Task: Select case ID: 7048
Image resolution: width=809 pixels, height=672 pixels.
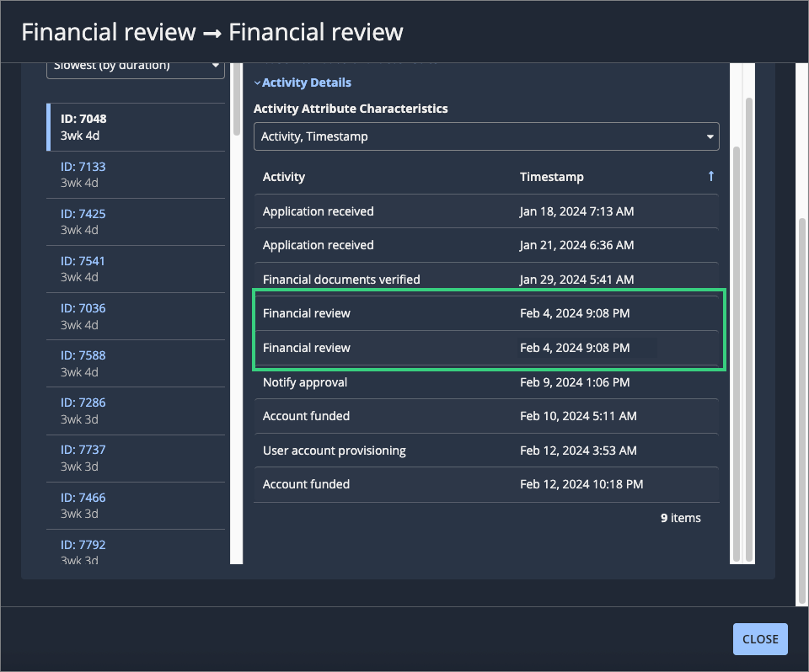Action: point(136,127)
